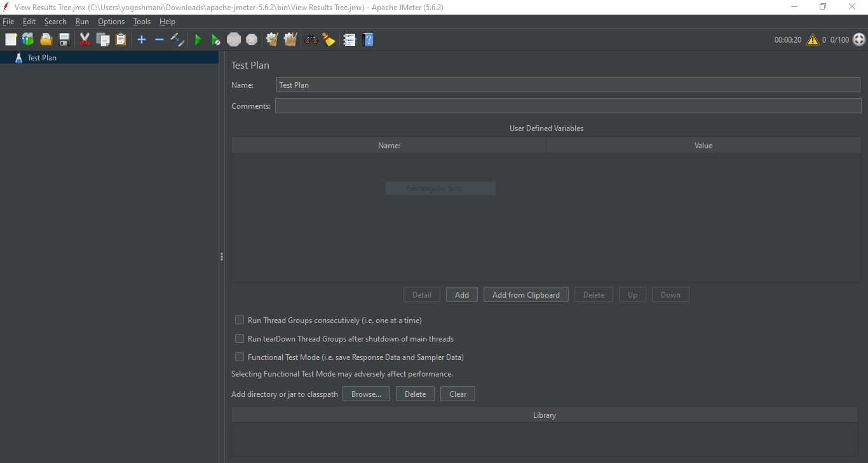Open the Options menu
The height and width of the screenshot is (463, 868).
[x=111, y=22]
